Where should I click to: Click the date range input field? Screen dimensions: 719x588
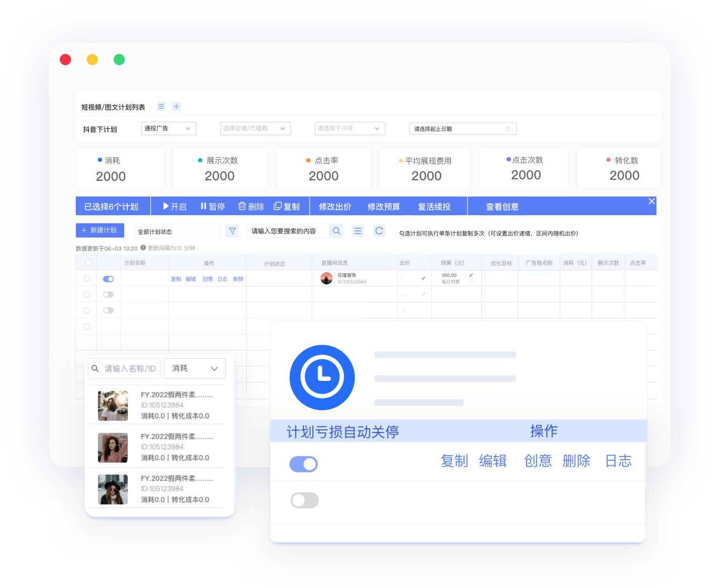click(x=462, y=129)
